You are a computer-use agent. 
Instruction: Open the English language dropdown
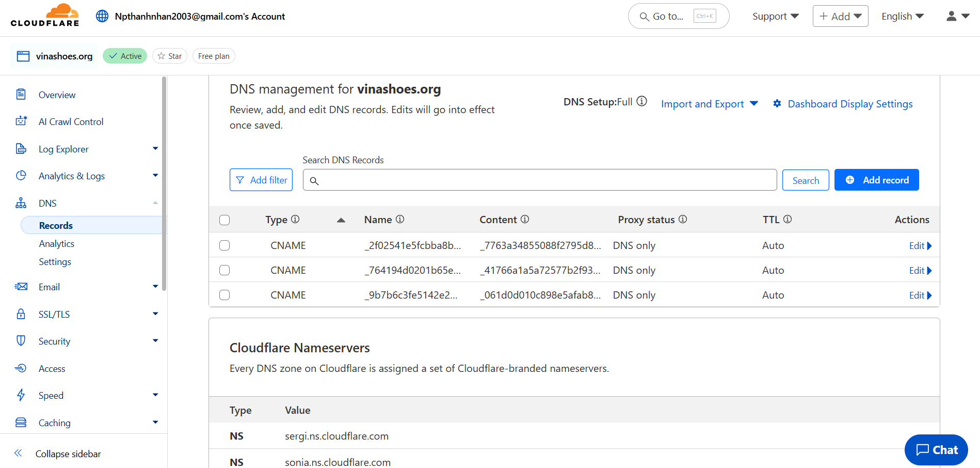click(x=902, y=16)
